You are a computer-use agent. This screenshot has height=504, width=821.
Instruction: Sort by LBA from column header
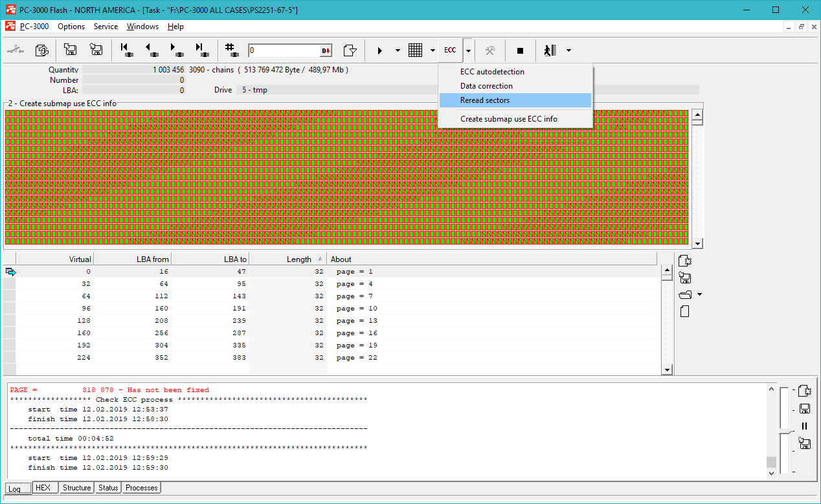tap(133, 259)
